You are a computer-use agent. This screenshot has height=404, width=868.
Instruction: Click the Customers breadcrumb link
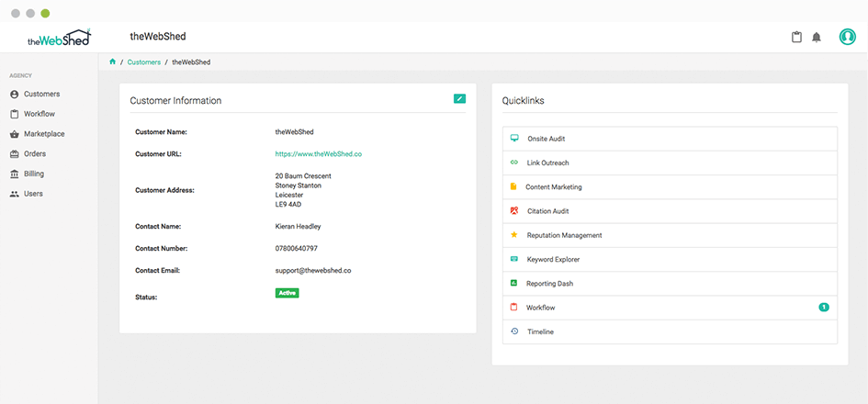pos(144,62)
